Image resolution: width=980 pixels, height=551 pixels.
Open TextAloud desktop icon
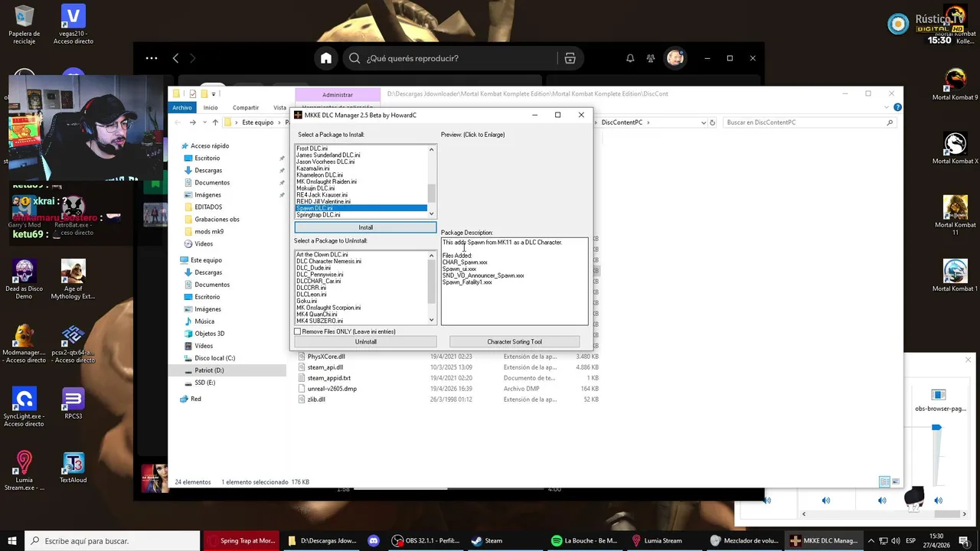click(x=73, y=468)
